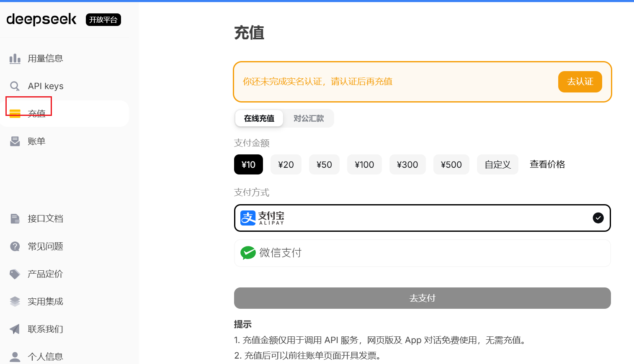634x364 pixels.
Task: Click the 支付方式 label
Action: click(252, 192)
